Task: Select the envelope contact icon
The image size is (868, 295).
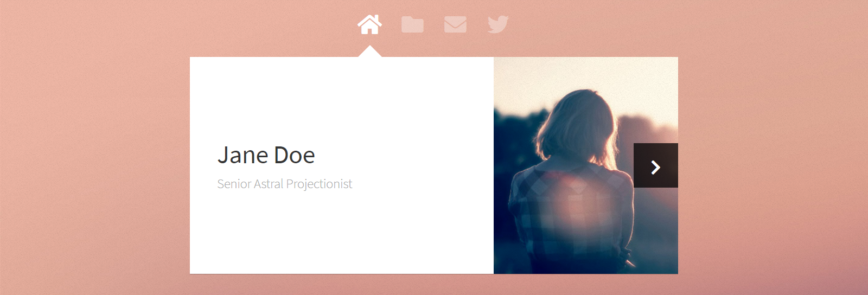Action: pyautogui.click(x=455, y=24)
